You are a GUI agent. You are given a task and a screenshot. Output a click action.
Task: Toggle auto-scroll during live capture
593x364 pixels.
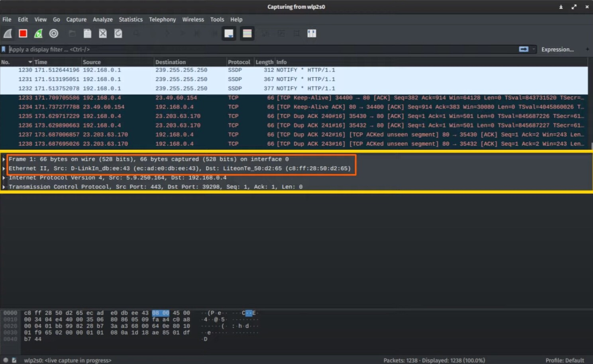(229, 33)
